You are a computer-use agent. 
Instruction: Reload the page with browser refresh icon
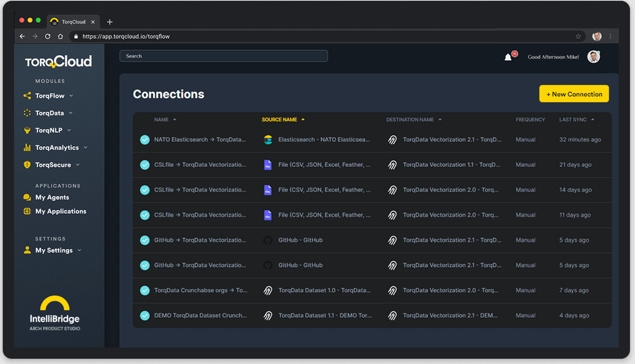48,36
